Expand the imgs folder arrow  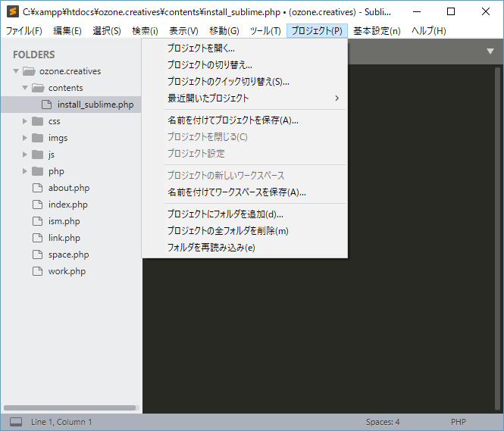25,138
